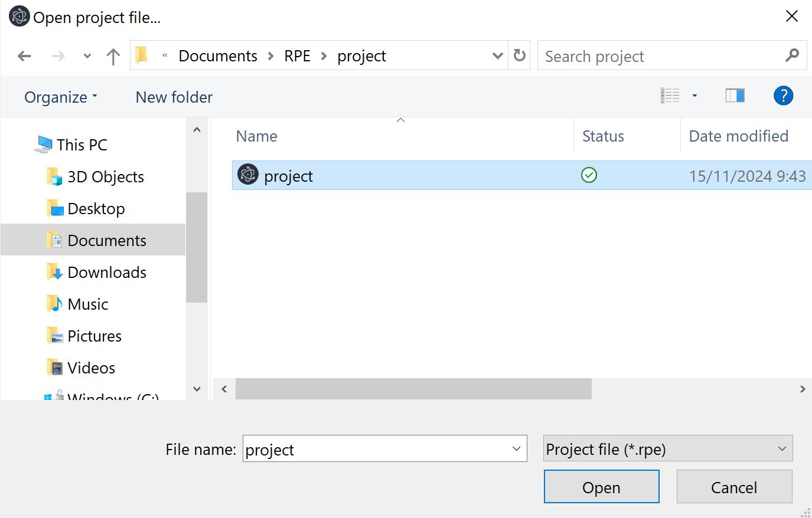
Task: Click the folder icon in address bar
Action: (142, 55)
